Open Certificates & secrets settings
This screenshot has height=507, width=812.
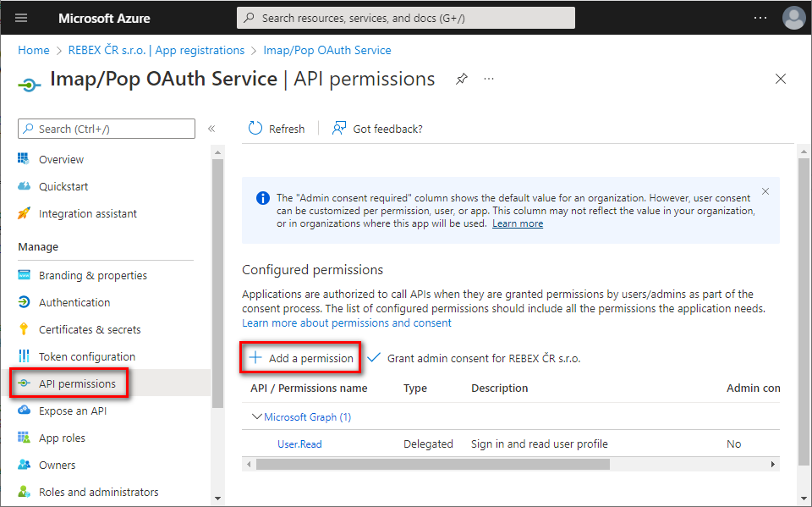click(x=87, y=329)
